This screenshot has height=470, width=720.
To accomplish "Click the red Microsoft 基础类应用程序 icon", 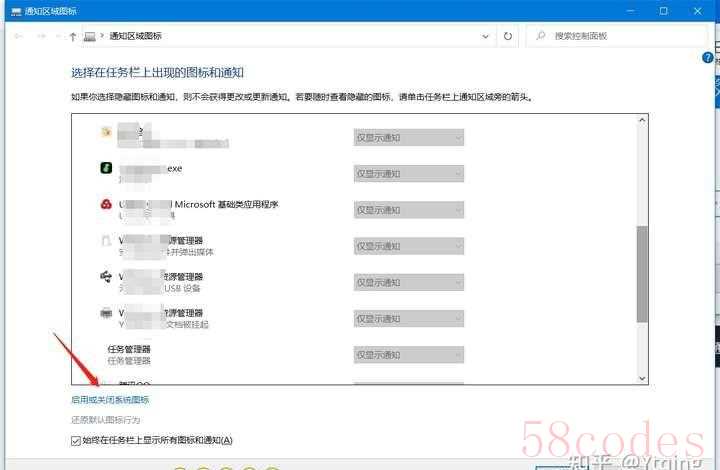I will pyautogui.click(x=106, y=205).
